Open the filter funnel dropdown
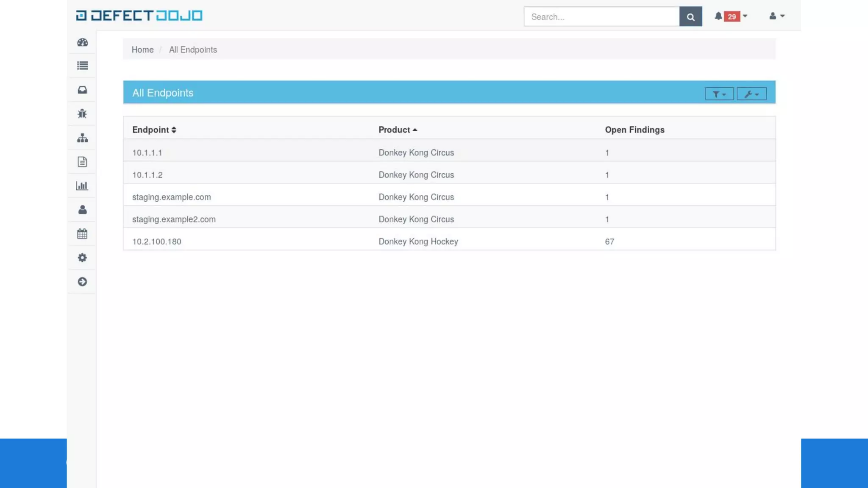868x488 pixels. point(719,94)
